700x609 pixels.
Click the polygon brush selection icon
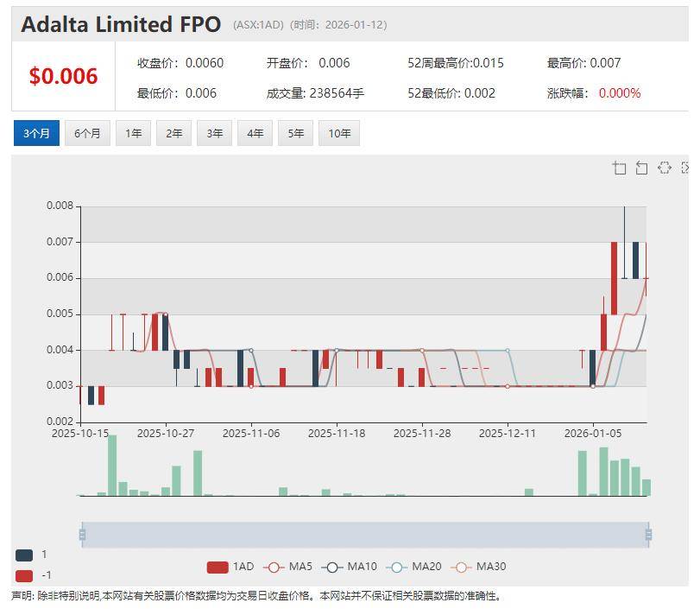tap(664, 168)
